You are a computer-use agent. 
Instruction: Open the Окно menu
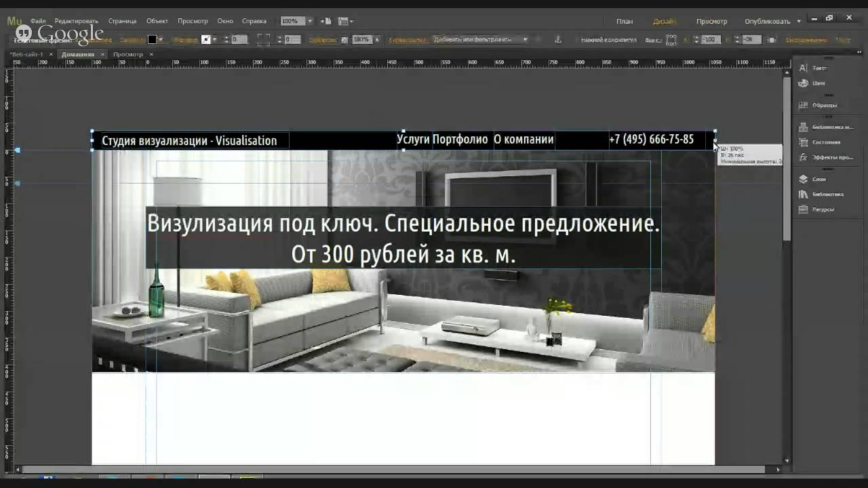click(x=225, y=21)
